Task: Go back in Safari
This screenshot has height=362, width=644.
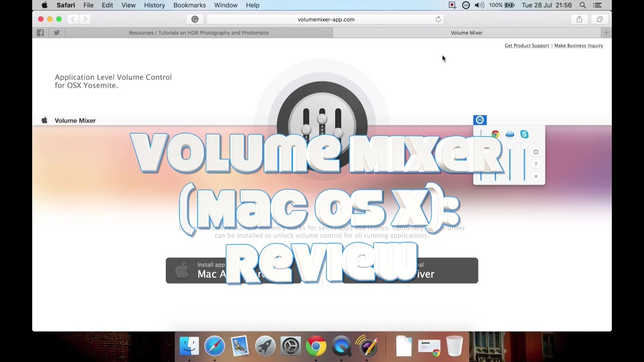Action: pos(72,19)
